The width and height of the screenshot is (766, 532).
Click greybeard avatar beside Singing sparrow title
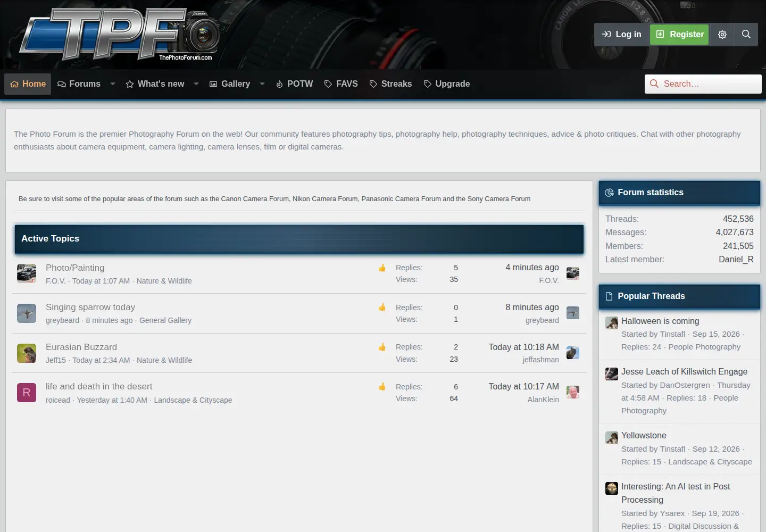pyautogui.click(x=27, y=313)
